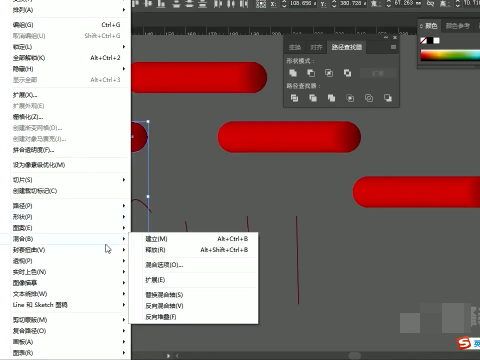Choose 替换混合轴(S) Replace Spine
The height and width of the screenshot is (360, 480).
(x=194, y=295)
